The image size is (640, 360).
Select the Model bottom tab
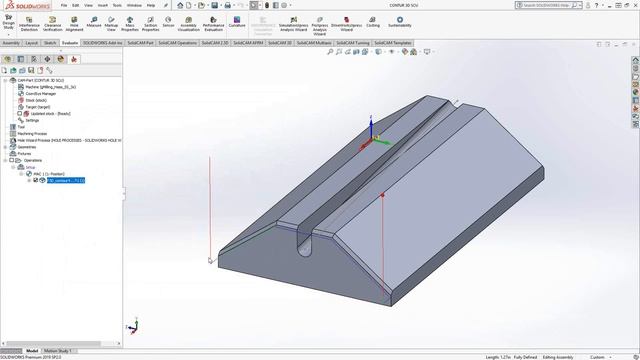tap(32, 351)
